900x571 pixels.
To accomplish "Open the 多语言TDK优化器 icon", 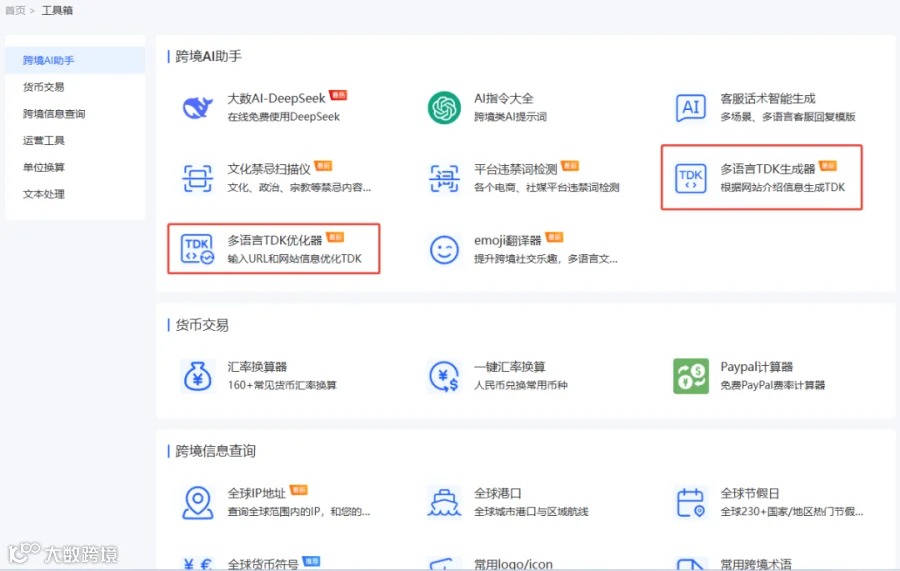I will click(197, 249).
